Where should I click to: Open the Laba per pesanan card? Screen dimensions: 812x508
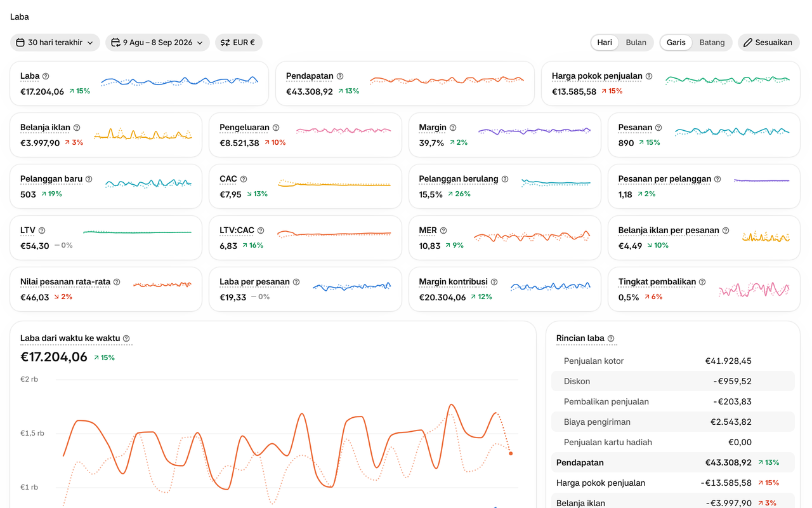[x=305, y=289]
